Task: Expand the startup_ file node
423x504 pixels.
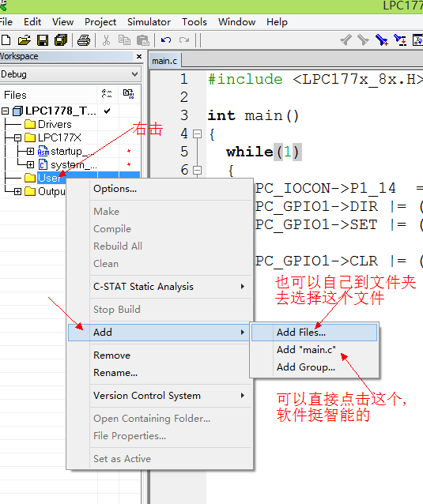Action: 30,151
